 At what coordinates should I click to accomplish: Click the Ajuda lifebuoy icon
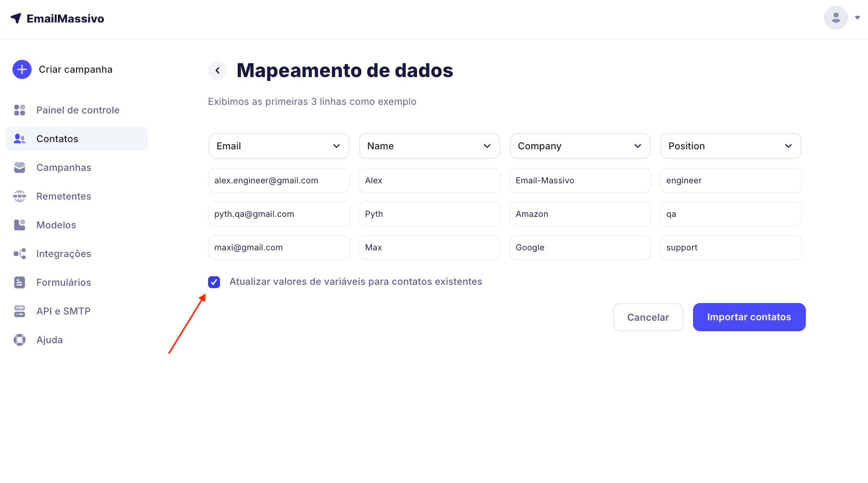coord(20,340)
